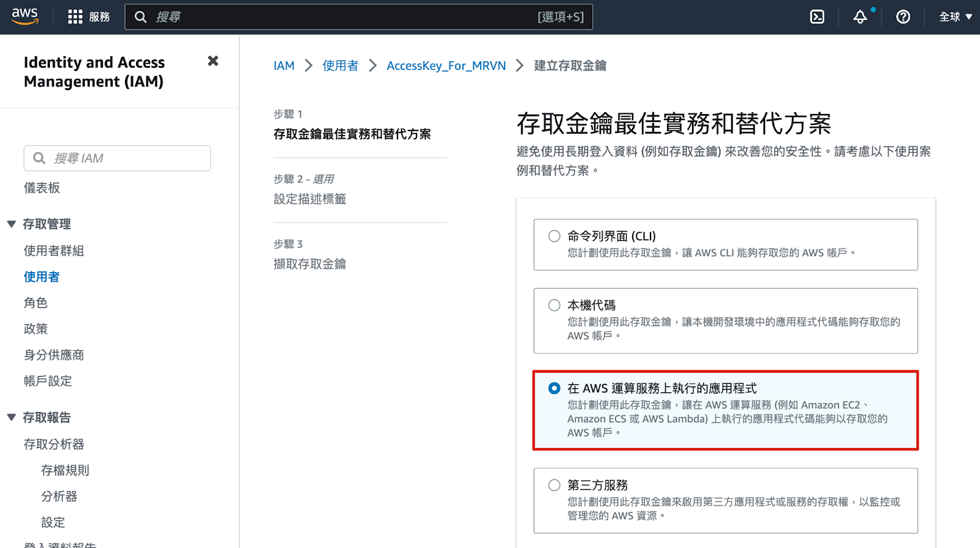Open 存取分析器 in sidebar

[x=54, y=444]
